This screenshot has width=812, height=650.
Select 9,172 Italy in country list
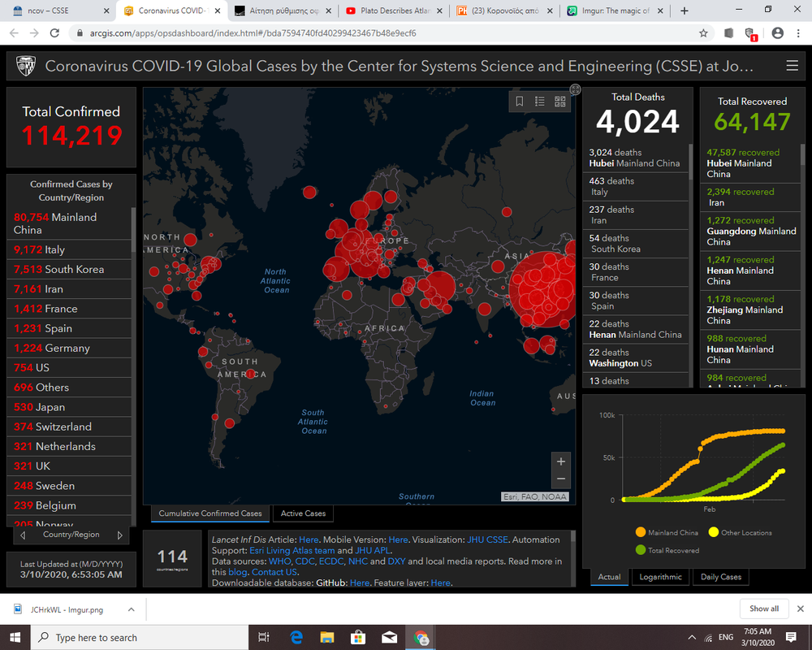pos(69,249)
